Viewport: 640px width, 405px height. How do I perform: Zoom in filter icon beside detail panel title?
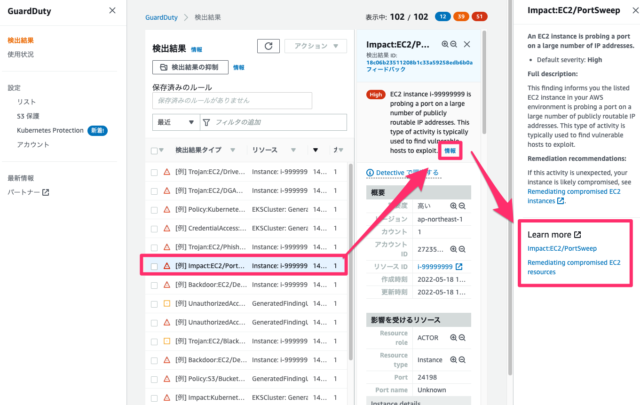coord(445,44)
